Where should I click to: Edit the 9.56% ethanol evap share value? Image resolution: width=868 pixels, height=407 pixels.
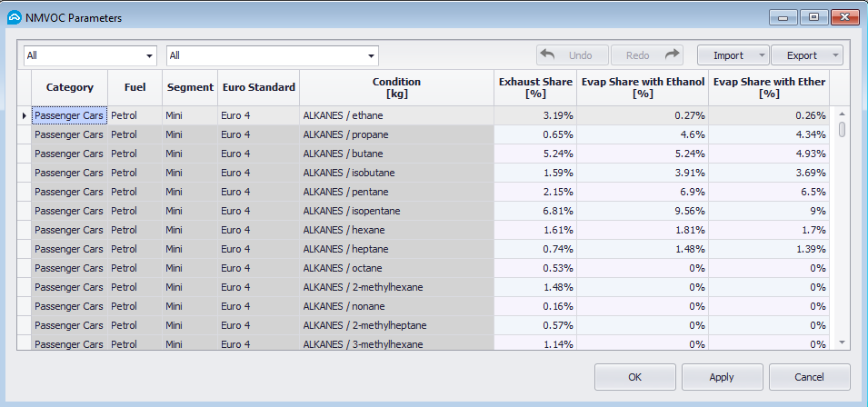click(643, 211)
